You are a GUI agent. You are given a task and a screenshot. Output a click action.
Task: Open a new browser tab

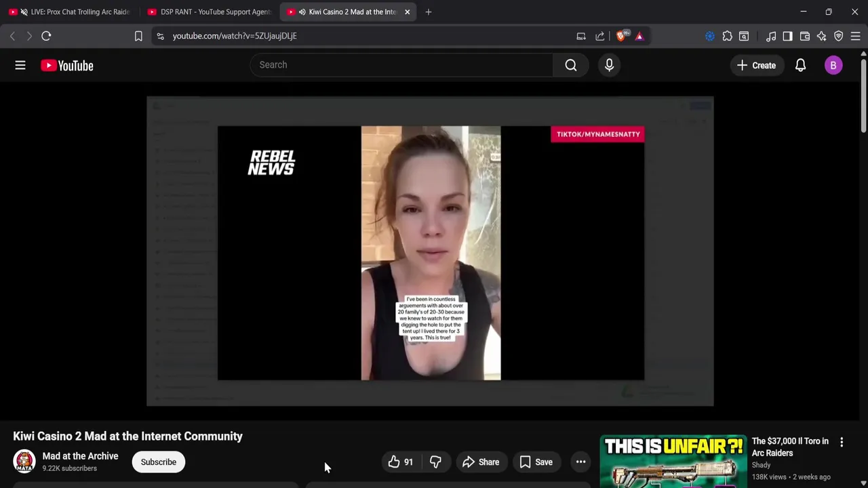[428, 12]
